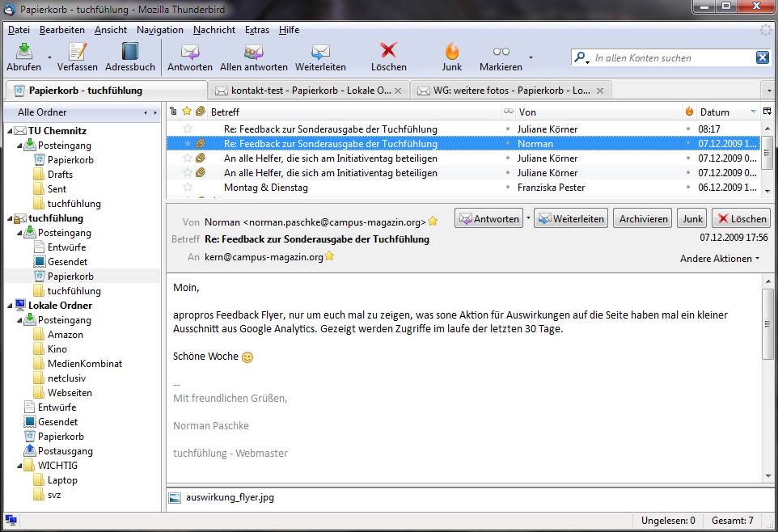Reply using the toolbar Antworten icon
Image resolution: width=778 pixels, height=532 pixels.
click(189, 57)
